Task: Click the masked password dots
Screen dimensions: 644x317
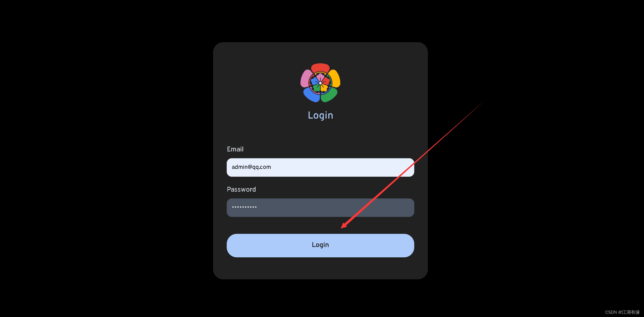Action: point(244,207)
